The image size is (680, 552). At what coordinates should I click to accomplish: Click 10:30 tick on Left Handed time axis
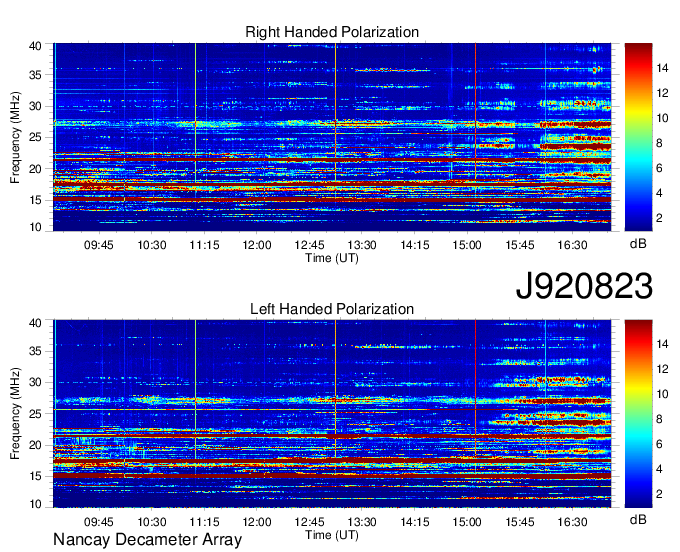[152, 522]
